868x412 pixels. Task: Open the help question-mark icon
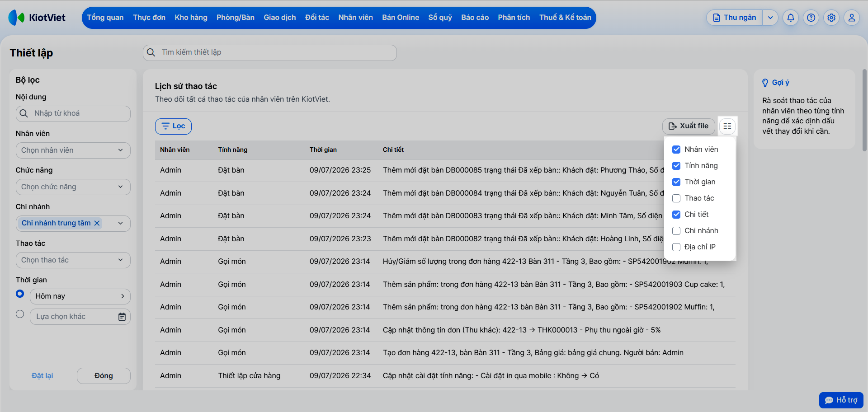[x=811, y=18]
